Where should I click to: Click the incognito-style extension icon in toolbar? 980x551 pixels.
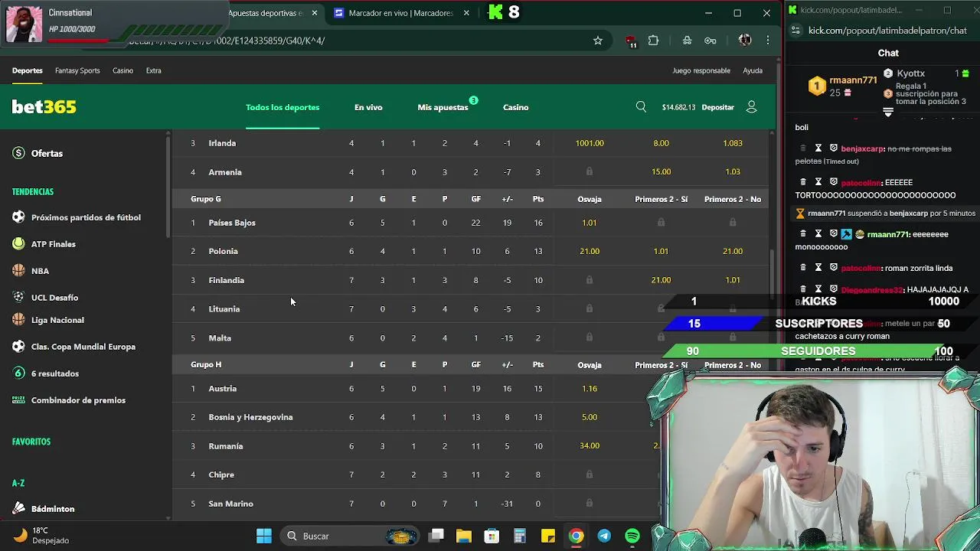tap(688, 41)
